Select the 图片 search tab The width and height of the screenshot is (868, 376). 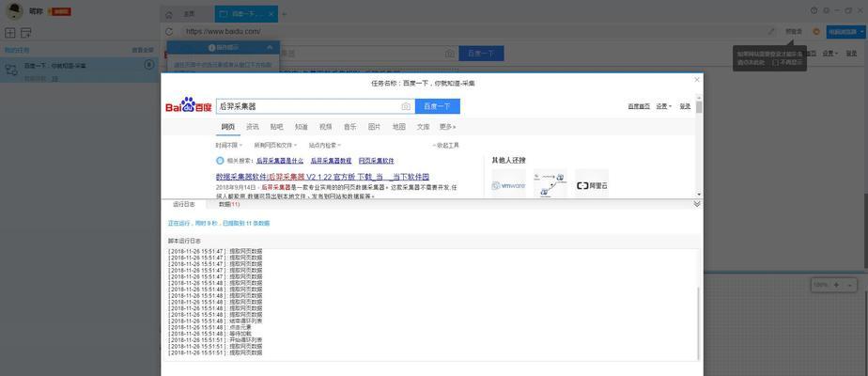click(x=374, y=127)
